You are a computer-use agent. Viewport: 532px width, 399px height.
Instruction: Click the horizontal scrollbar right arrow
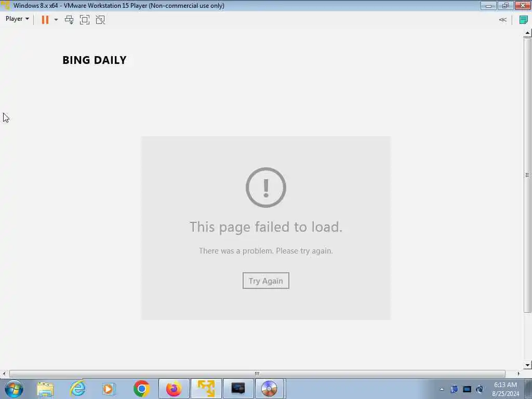(x=518, y=374)
